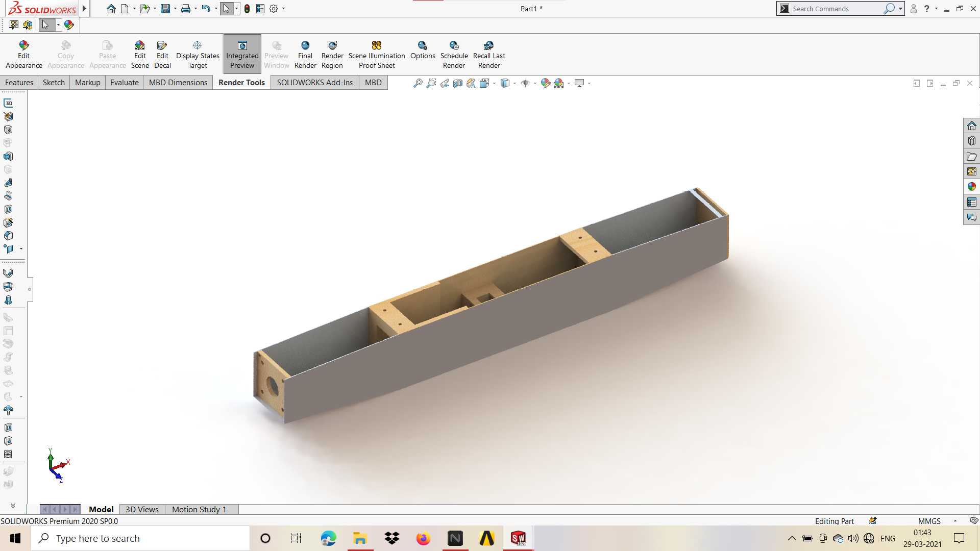The height and width of the screenshot is (551, 980).
Task: Open SOLIDWORKS Resources home in task pane
Action: 971,126
